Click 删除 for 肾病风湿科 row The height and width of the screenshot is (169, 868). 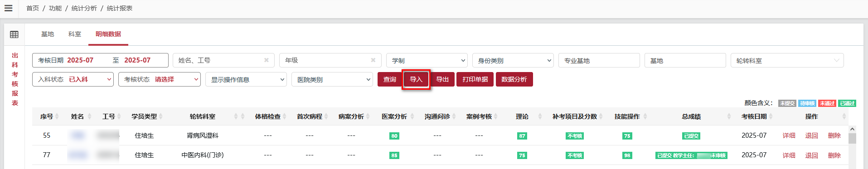tap(834, 135)
